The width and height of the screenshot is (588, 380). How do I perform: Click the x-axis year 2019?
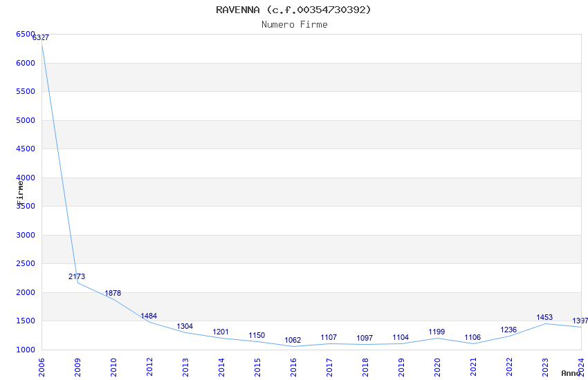pos(401,368)
